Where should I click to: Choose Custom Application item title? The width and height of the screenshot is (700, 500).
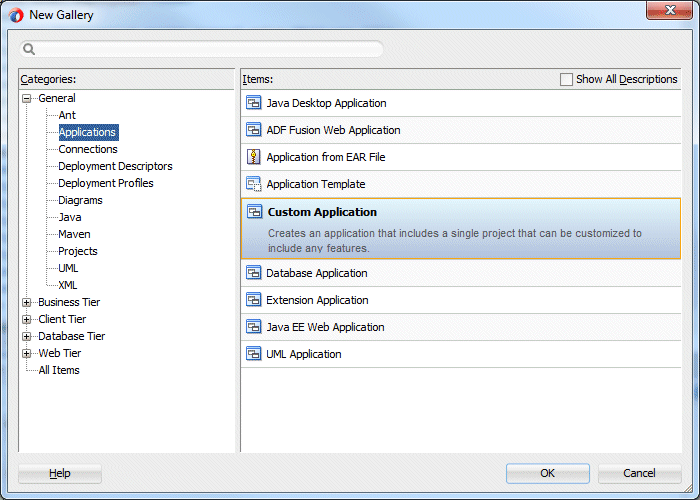pos(322,212)
